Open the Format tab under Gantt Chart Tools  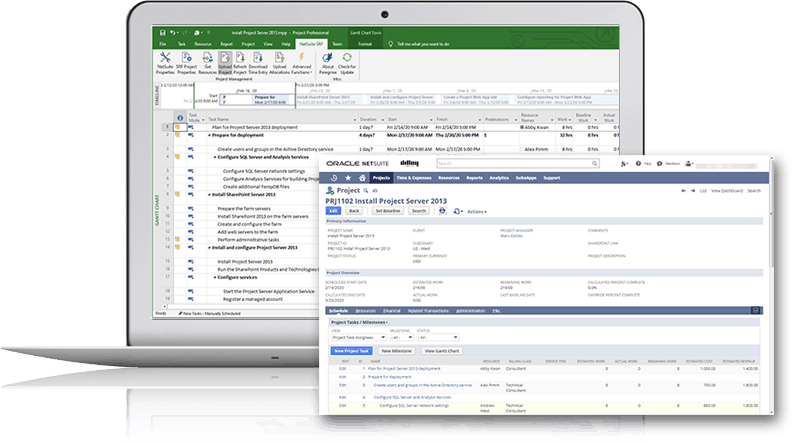(x=365, y=44)
